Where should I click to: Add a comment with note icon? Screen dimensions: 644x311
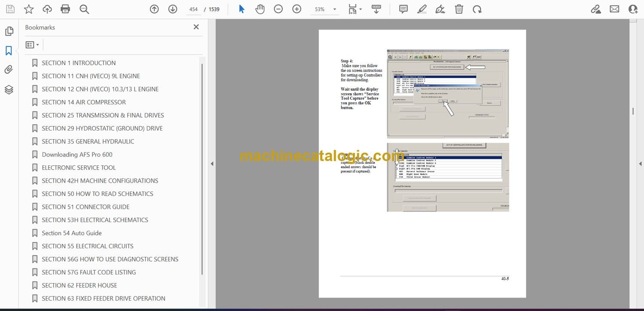click(403, 9)
